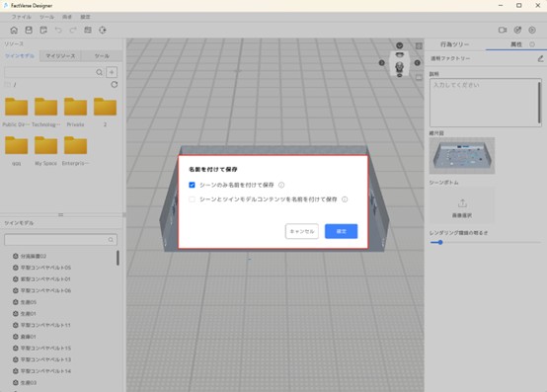Click the layout panel icon after Redo
The height and width of the screenshot is (392, 547).
coord(88,30)
